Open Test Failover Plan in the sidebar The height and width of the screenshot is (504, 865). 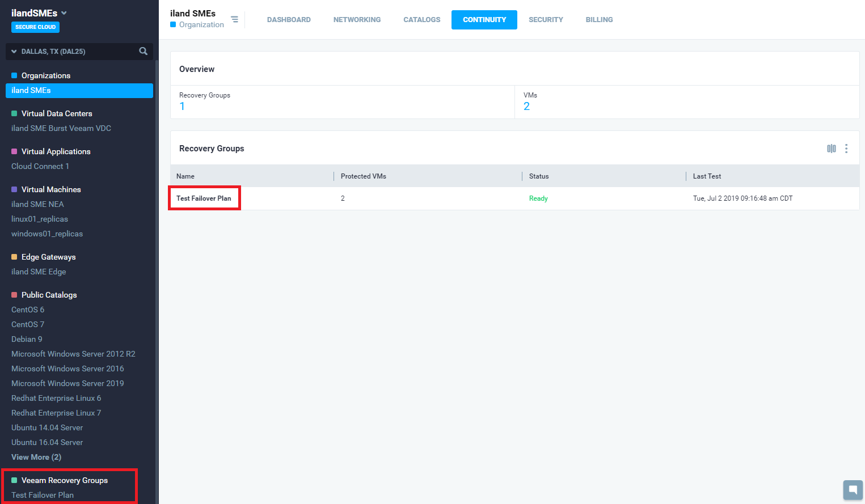(x=43, y=495)
